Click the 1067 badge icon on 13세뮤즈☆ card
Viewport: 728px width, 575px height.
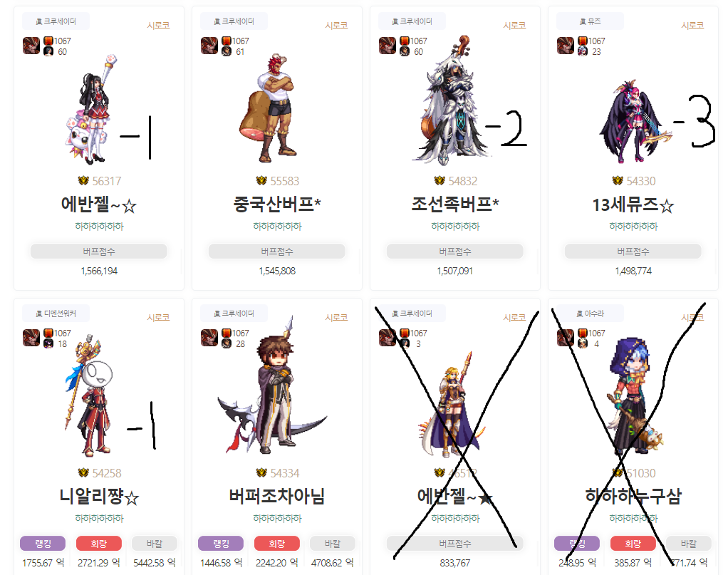[x=583, y=41]
